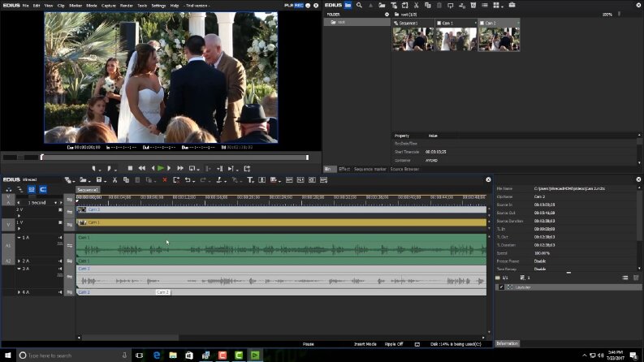Viewport: 644px width, 362px height.
Task: Step to next frame in player
Action: pyautogui.click(x=169, y=168)
